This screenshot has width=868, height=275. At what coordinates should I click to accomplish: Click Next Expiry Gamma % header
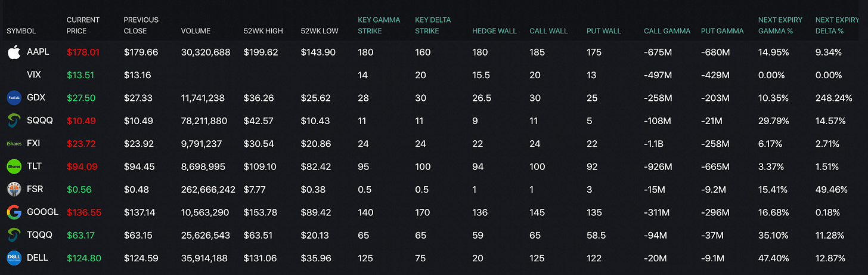[x=780, y=25]
